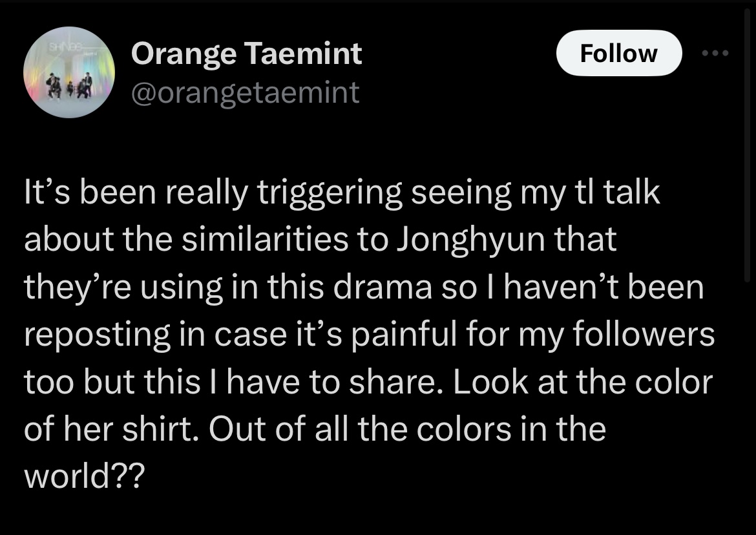The height and width of the screenshot is (535, 756).
Task: Open the three-dot more options menu
Action: click(715, 53)
